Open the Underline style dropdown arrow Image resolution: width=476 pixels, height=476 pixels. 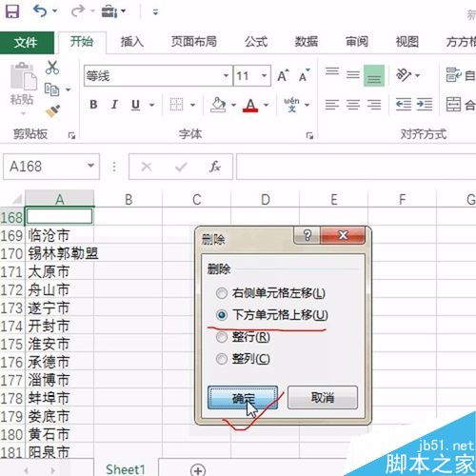(152, 105)
